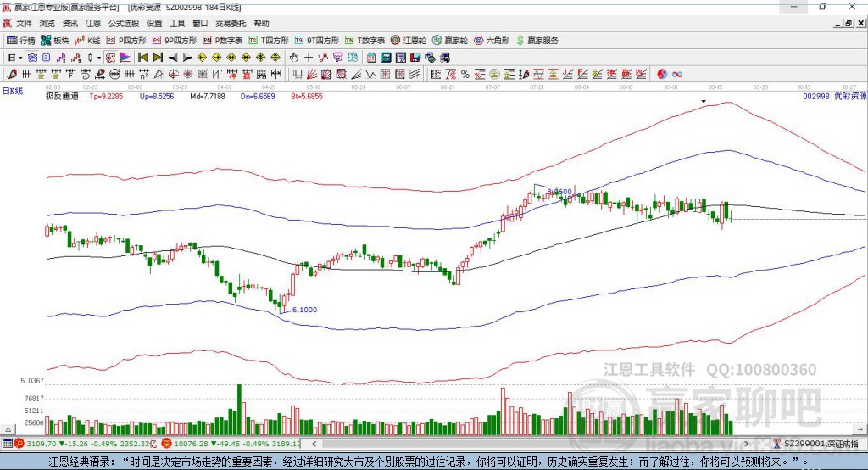Click the Tp=9.2285 value
The height and width of the screenshot is (470, 868).
(106, 97)
